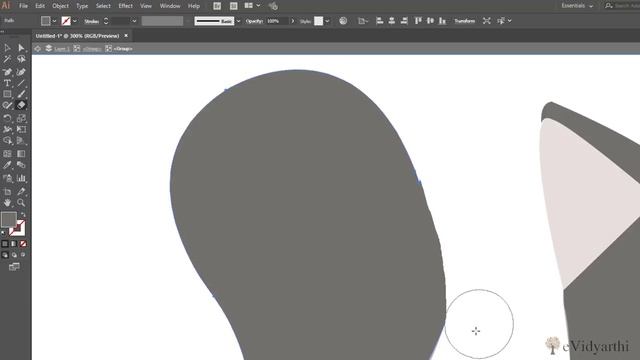Image resolution: width=640 pixels, height=360 pixels.
Task: Set paint mode to Gradient
Action: coord(14,244)
